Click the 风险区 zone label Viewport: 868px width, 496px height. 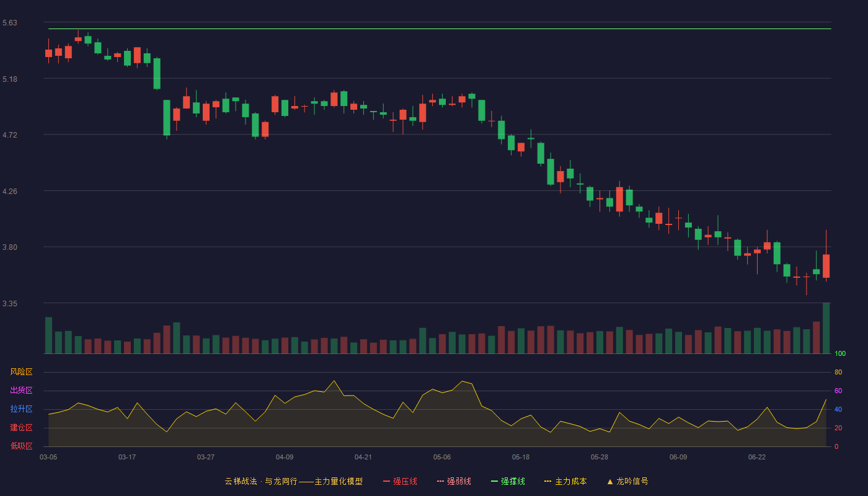coord(21,372)
